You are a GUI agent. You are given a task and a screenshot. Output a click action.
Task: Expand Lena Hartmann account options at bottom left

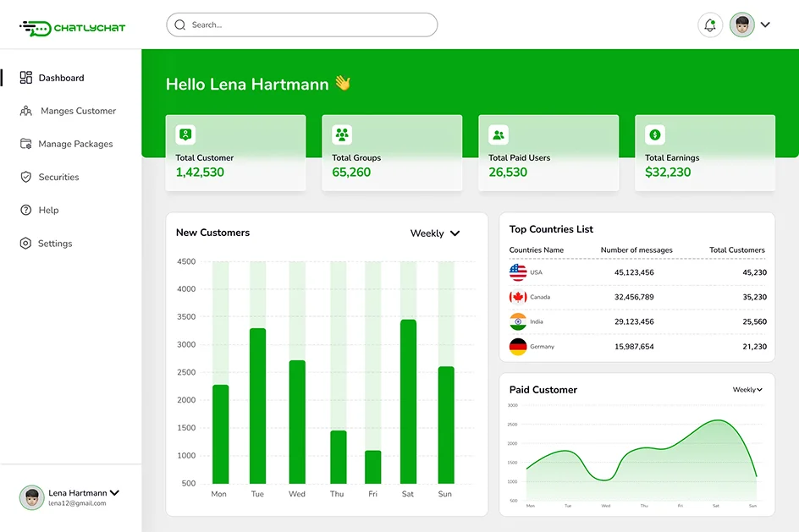[115, 492]
